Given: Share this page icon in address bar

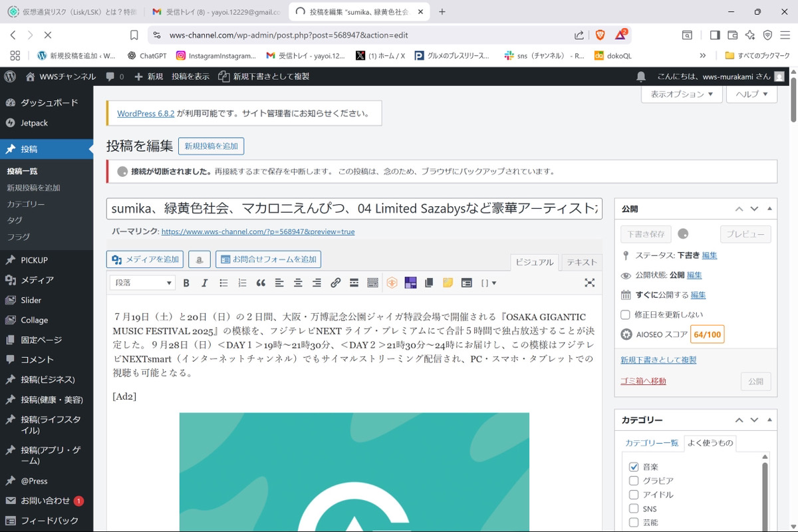Looking at the screenshot, I should tap(579, 35).
